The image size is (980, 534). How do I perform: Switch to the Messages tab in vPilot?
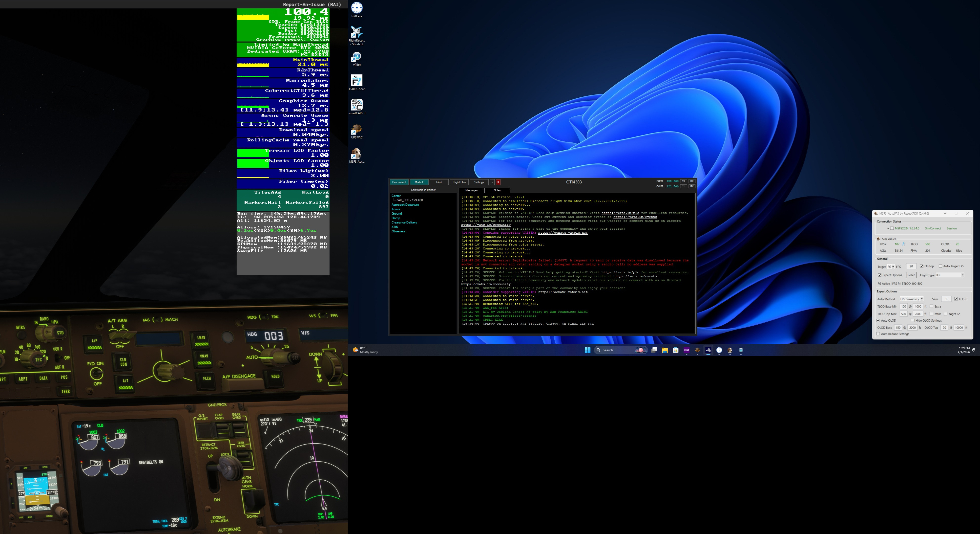coord(471,190)
